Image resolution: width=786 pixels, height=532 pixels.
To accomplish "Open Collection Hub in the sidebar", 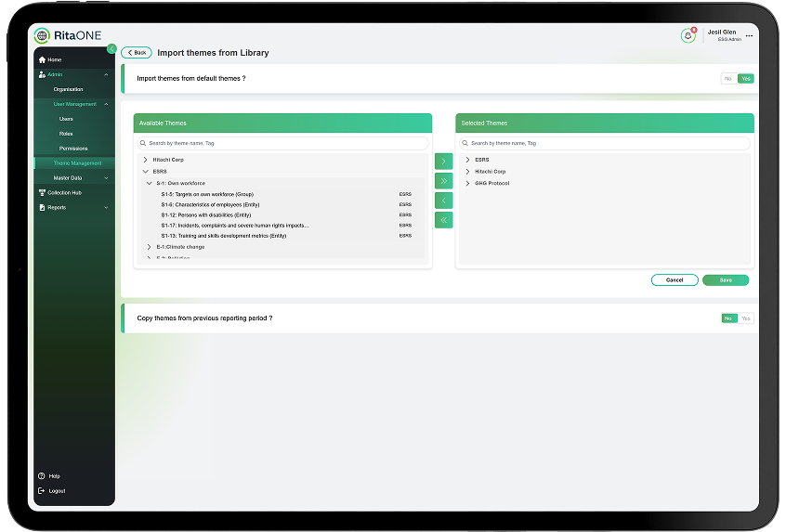I will [64, 192].
